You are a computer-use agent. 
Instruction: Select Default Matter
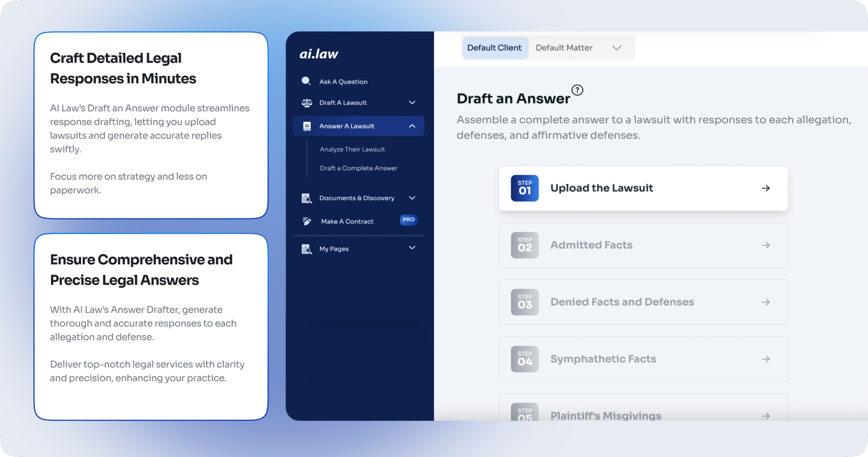point(564,48)
